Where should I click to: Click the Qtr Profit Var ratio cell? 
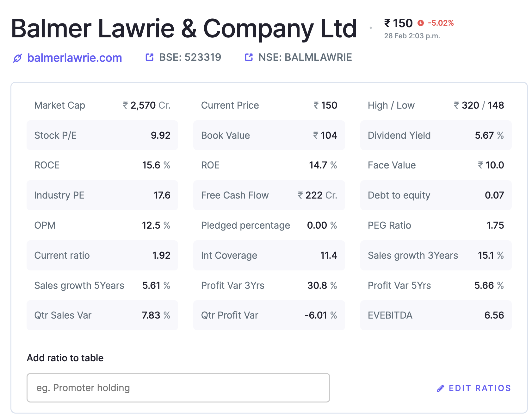tap(269, 315)
